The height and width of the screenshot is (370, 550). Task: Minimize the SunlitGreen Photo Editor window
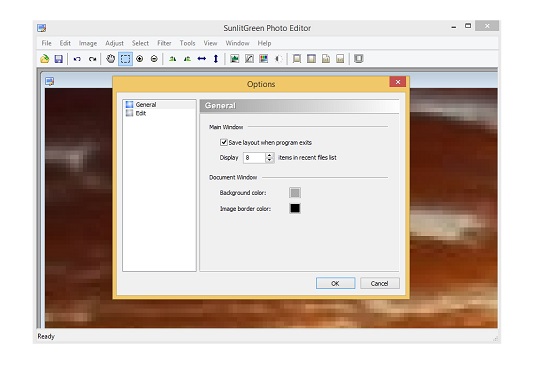click(x=454, y=26)
